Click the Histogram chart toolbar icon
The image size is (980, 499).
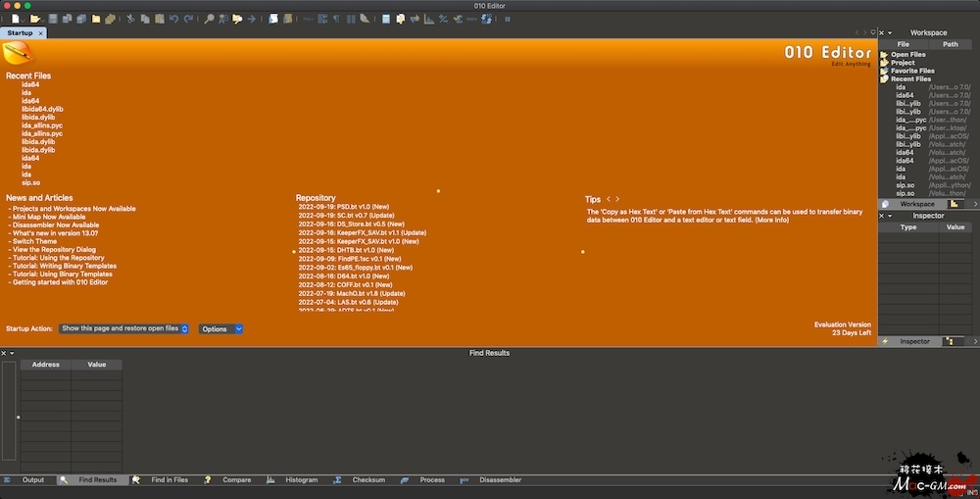pyautogui.click(x=429, y=19)
